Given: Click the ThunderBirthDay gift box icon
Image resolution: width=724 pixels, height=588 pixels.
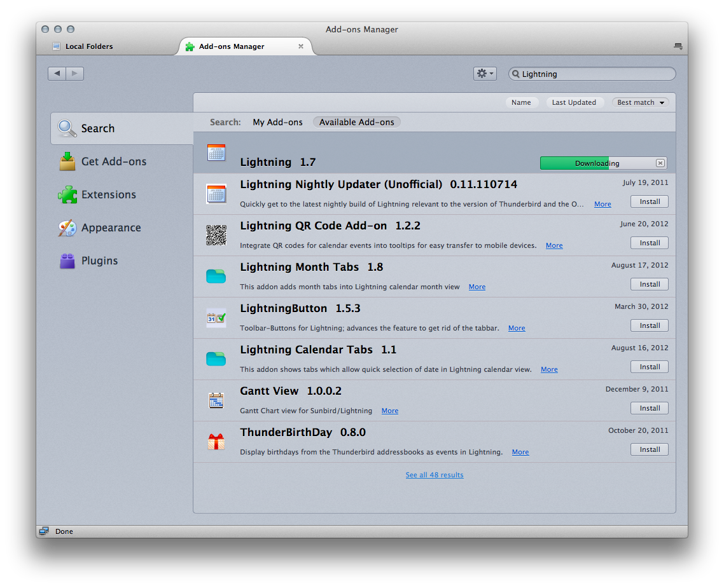Looking at the screenshot, I should tap(216, 442).
